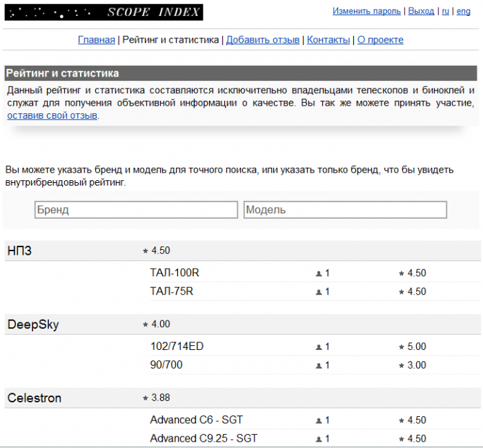This screenshot has height=448, width=483.
Task: Click the star icon beside DeepSky rating 4.00
Action: click(x=146, y=324)
